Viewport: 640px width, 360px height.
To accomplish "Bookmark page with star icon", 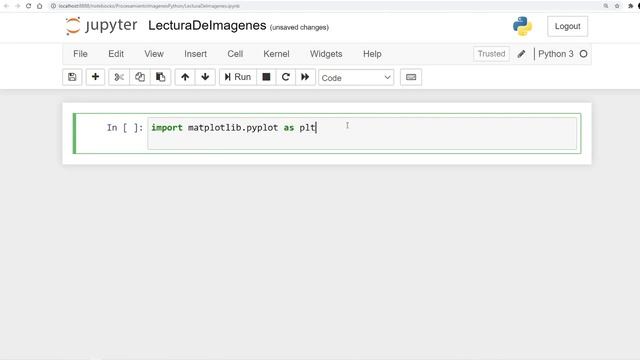I will point(617,6).
